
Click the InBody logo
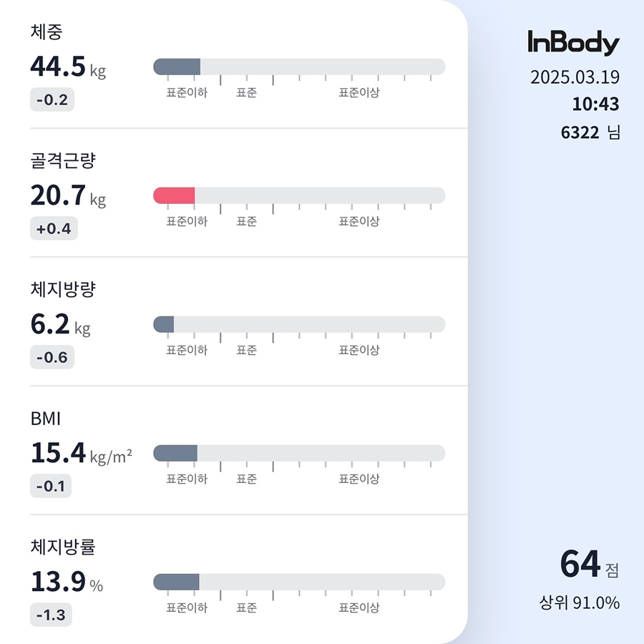[573, 43]
